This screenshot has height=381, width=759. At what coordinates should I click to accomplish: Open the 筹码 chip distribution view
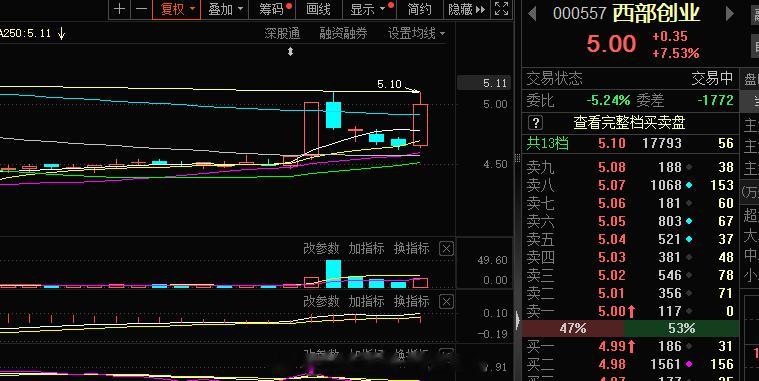coord(272,9)
